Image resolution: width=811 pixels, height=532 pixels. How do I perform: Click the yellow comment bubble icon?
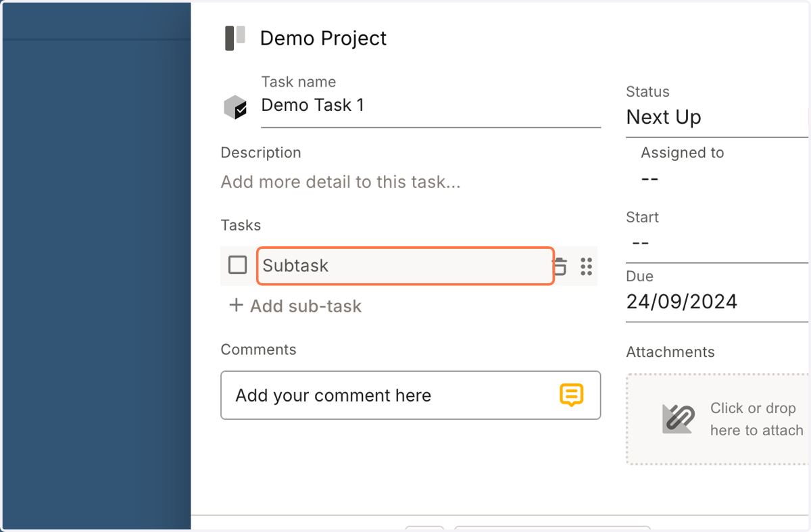[572, 395]
